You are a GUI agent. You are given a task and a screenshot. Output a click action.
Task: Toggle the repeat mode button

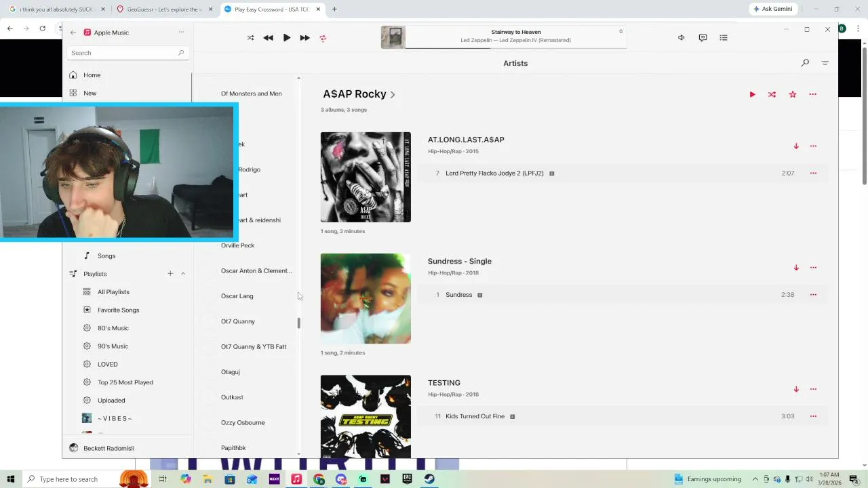(x=323, y=38)
